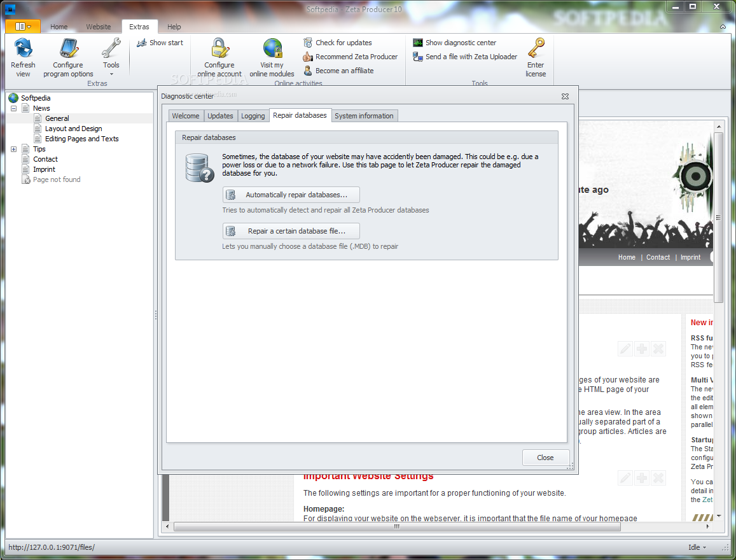Click Imprint link in website preview
736x560 pixels.
point(690,257)
